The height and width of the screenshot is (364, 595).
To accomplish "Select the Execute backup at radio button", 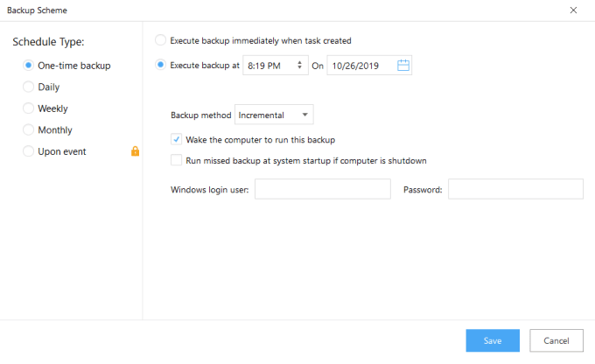I will point(160,65).
